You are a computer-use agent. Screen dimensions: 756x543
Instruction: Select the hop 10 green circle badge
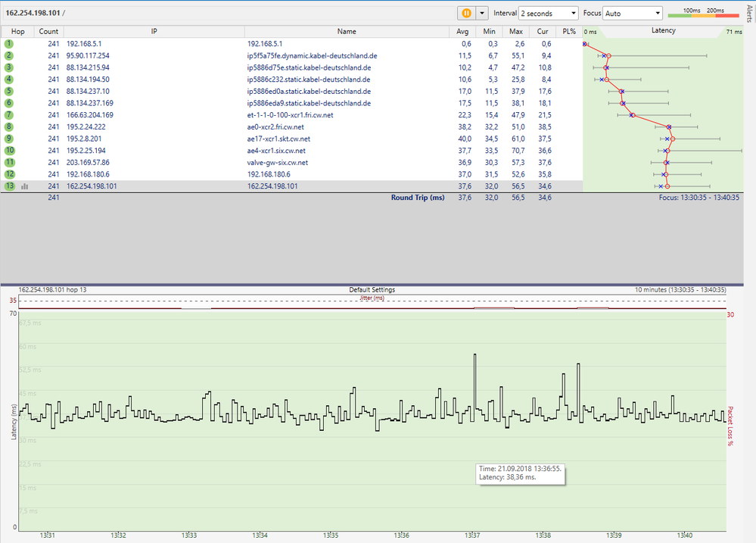(10, 151)
